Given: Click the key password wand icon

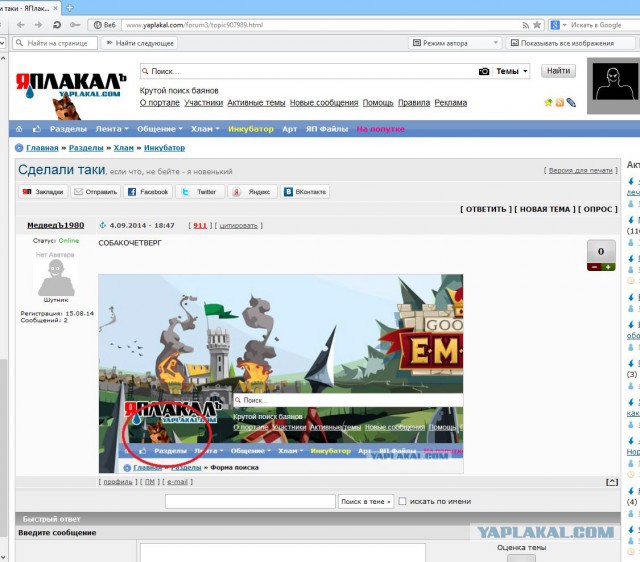Looking at the screenshot, I should (x=75, y=25).
